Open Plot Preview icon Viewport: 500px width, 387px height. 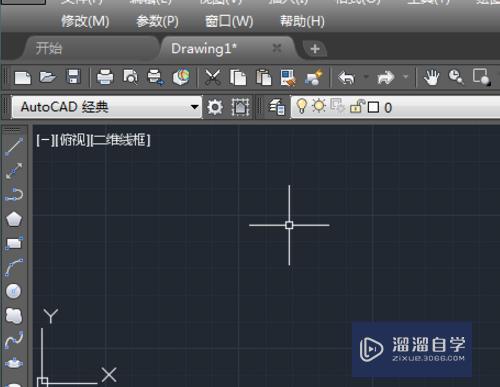(130, 78)
